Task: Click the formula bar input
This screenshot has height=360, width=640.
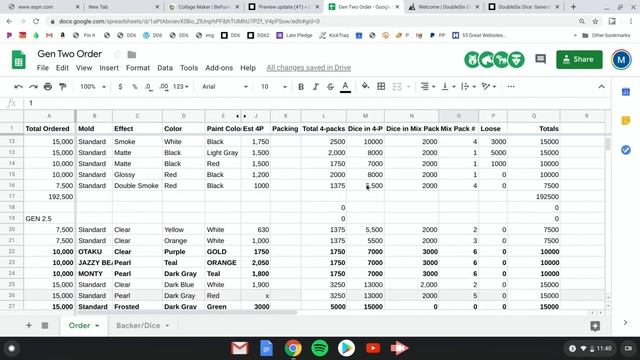Action: click(x=318, y=103)
